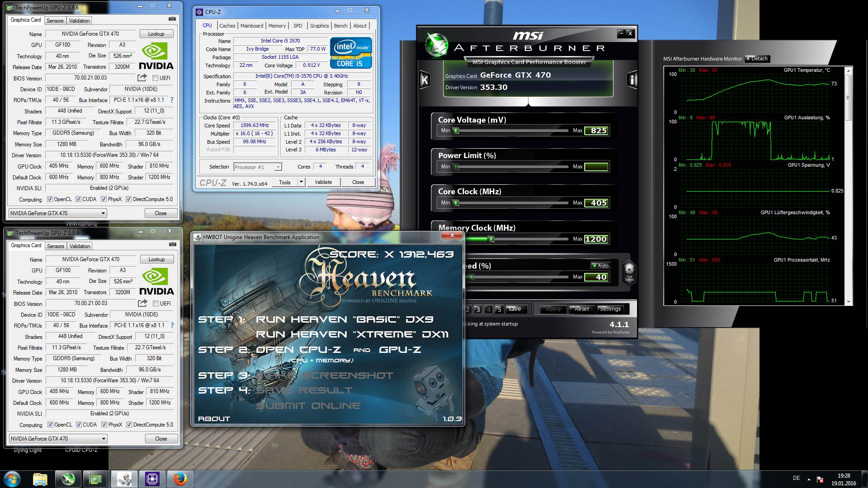Click 'Run Heaven Xtreme DX11' in HWBOT
The width and height of the screenshot is (868, 488).
coord(352,334)
